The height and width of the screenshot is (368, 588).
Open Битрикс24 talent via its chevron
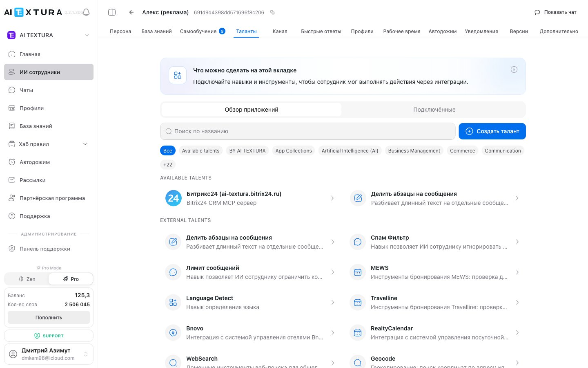click(332, 198)
